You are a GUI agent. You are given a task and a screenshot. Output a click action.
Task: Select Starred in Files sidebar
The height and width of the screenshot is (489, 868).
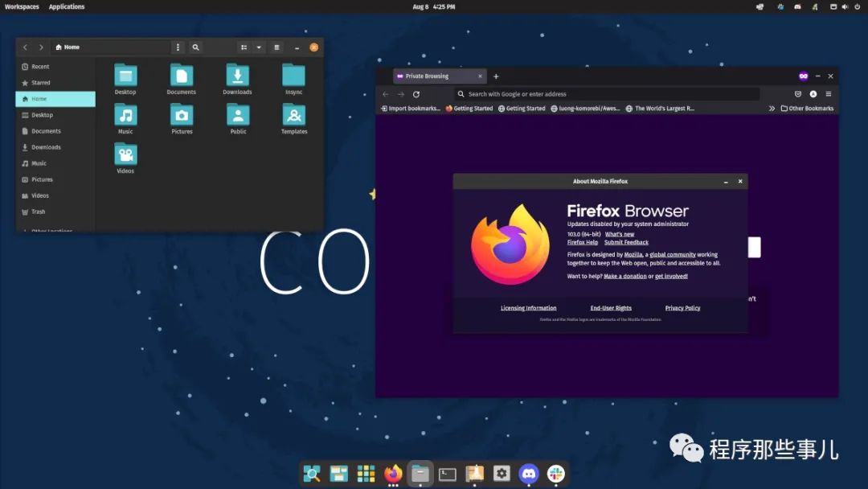(x=55, y=83)
